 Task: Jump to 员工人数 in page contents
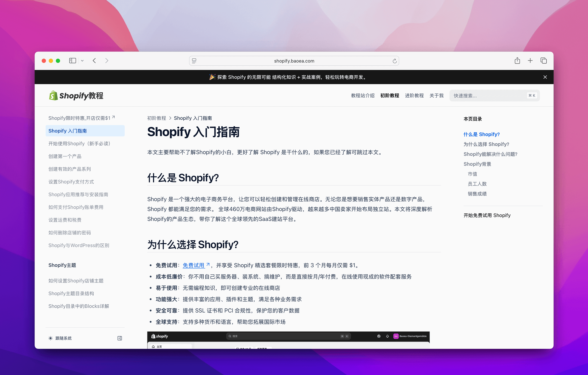click(477, 184)
